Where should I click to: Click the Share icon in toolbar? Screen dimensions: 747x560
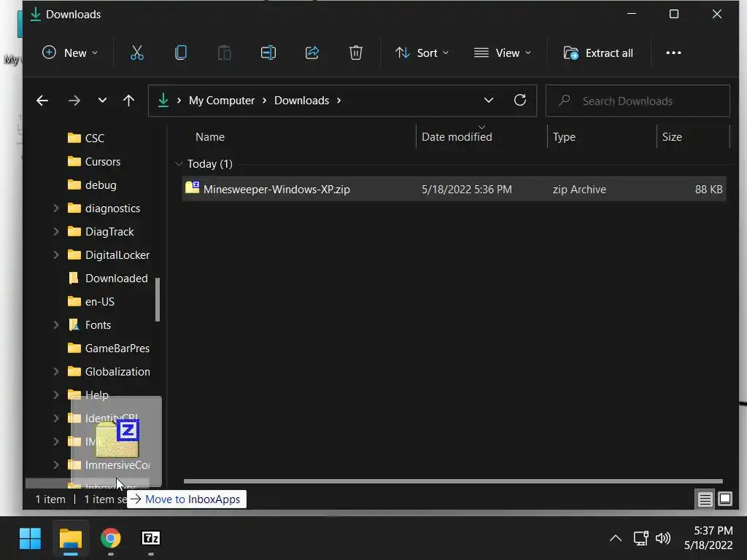(x=312, y=52)
